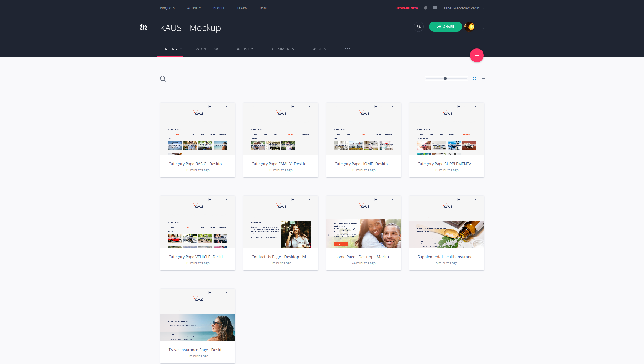Expand ACTIVITY navigation menu

[194, 8]
